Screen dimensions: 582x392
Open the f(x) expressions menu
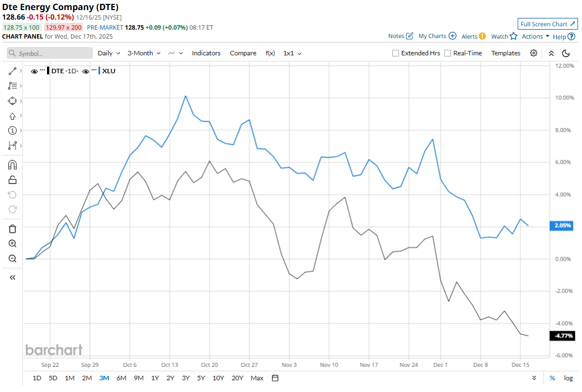tap(270, 53)
